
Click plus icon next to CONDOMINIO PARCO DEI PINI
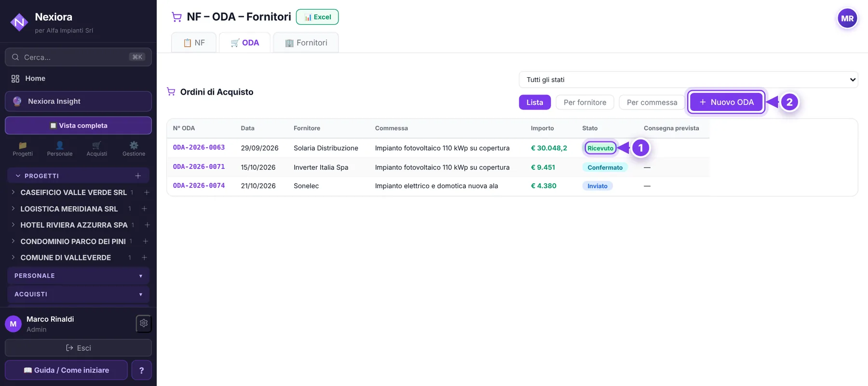(146, 241)
